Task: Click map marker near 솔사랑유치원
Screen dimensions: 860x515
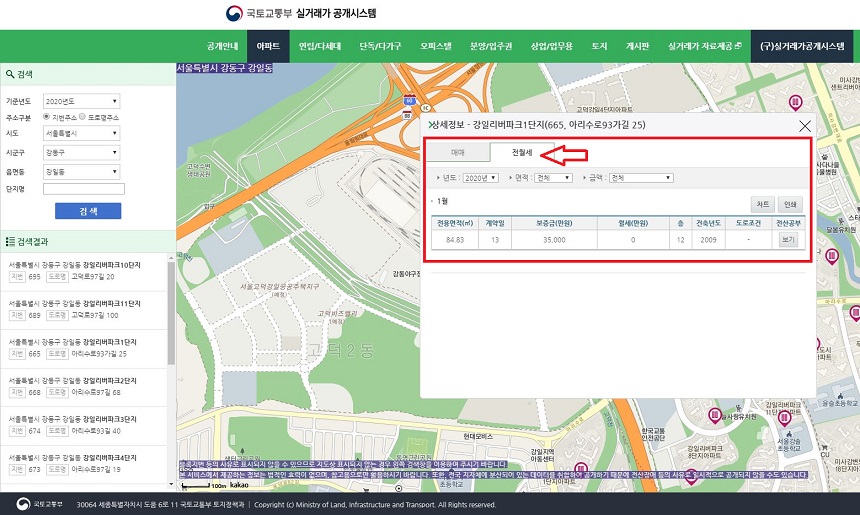Action: [x=714, y=416]
